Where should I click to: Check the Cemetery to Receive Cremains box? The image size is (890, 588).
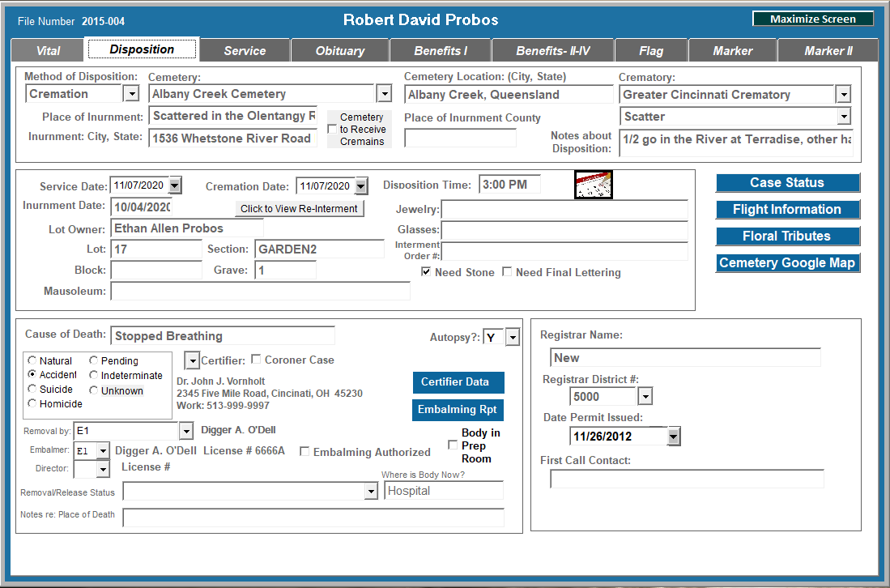(x=332, y=130)
